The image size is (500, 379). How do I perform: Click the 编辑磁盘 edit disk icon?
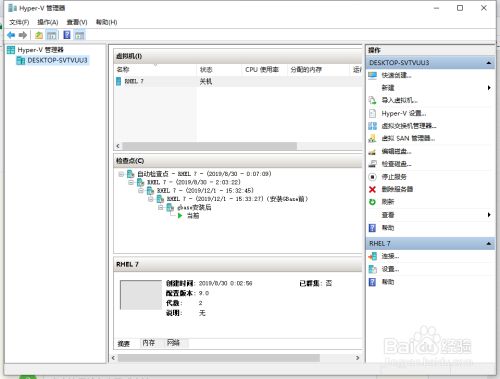(372, 152)
